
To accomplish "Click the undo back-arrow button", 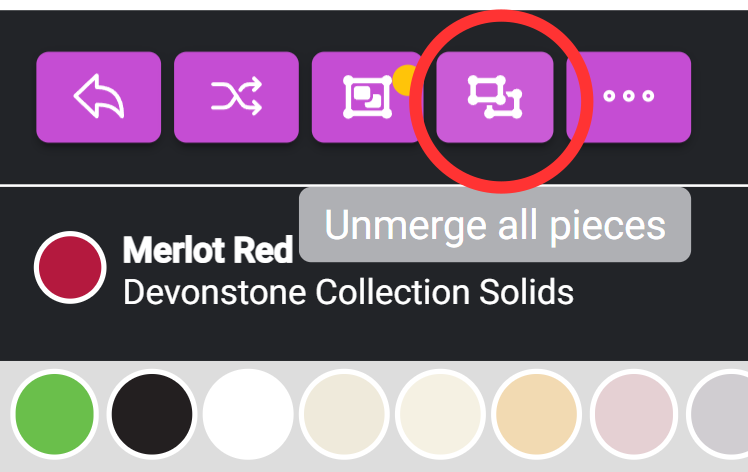I will tap(98, 96).
